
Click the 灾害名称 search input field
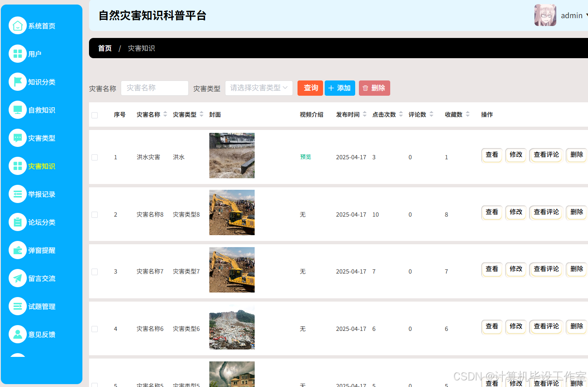point(155,88)
